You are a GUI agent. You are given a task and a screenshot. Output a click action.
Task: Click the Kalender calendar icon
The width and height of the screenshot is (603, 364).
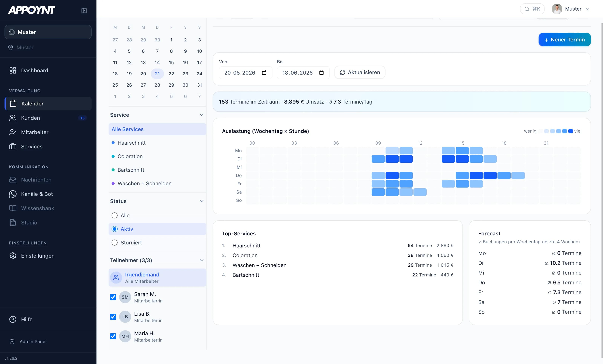click(13, 104)
